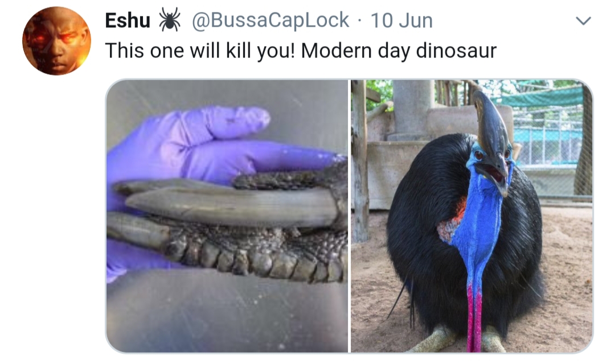615x364 pixels.
Task: Expand the tweet options chevron
Action: coord(583,20)
